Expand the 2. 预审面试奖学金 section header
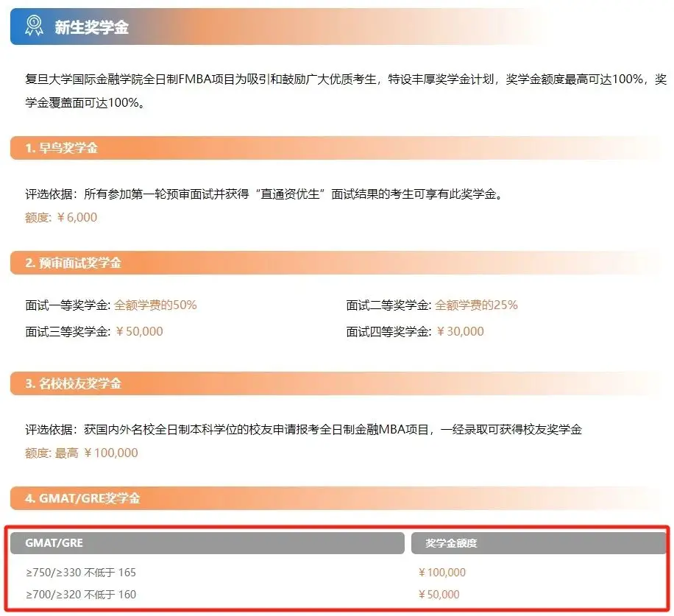 (74, 263)
